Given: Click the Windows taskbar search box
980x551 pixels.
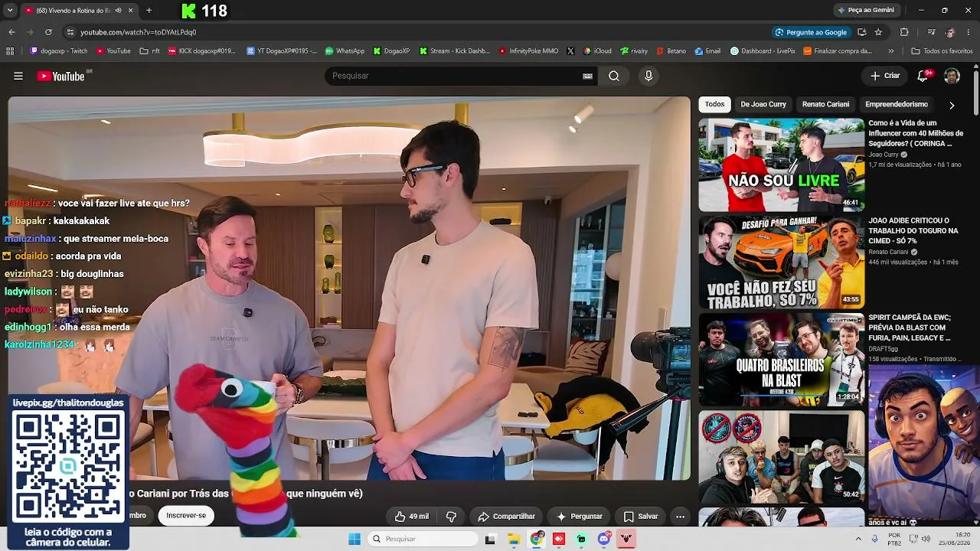Looking at the screenshot, I should [x=423, y=539].
